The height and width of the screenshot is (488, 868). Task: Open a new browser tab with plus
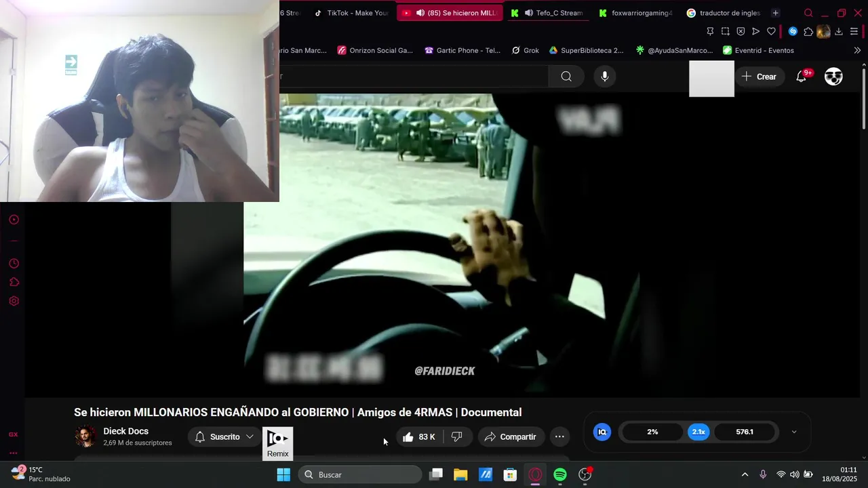pyautogui.click(x=775, y=13)
